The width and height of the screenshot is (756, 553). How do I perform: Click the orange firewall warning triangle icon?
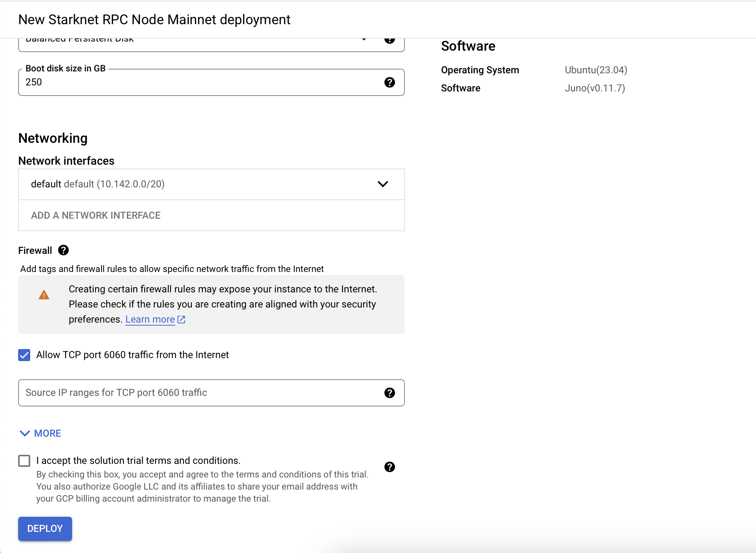pyautogui.click(x=44, y=295)
